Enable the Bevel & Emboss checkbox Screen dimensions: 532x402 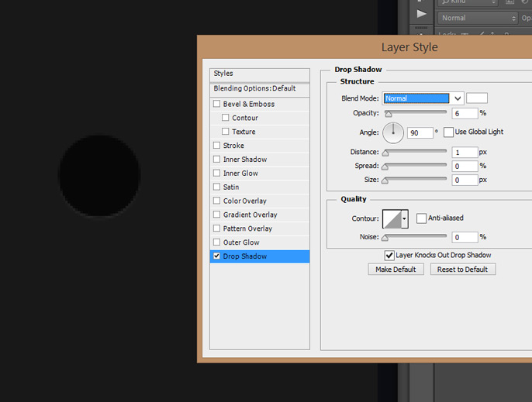pyautogui.click(x=217, y=104)
